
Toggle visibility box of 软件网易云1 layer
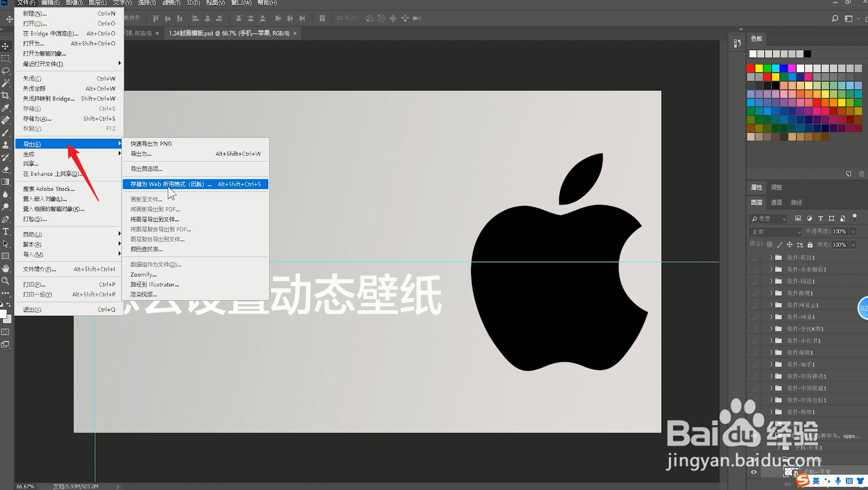coord(754,305)
